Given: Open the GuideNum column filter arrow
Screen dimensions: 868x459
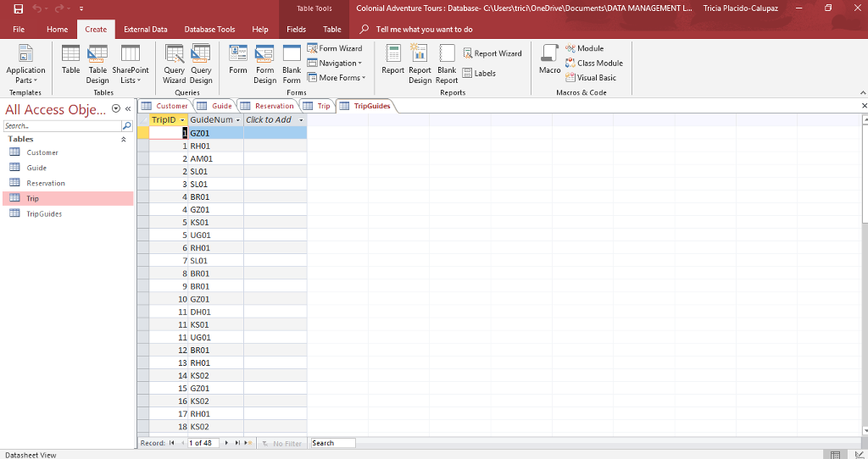Looking at the screenshot, I should 238,120.
